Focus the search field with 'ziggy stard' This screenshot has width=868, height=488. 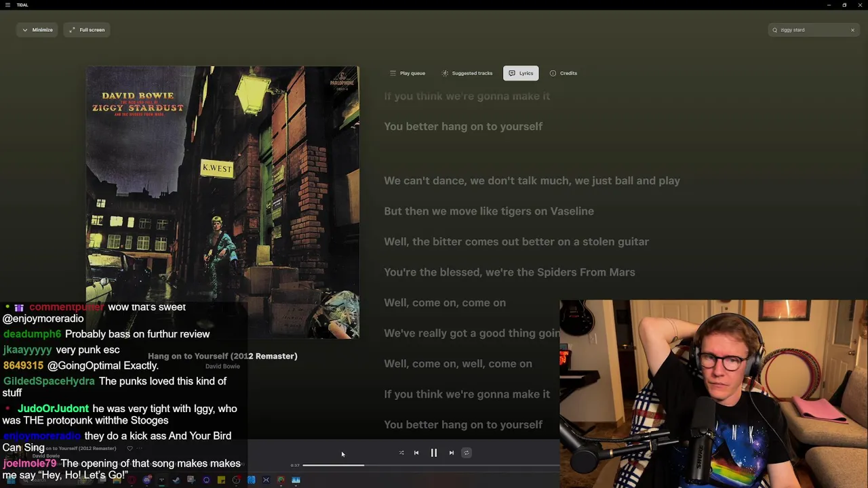pyautogui.click(x=814, y=30)
